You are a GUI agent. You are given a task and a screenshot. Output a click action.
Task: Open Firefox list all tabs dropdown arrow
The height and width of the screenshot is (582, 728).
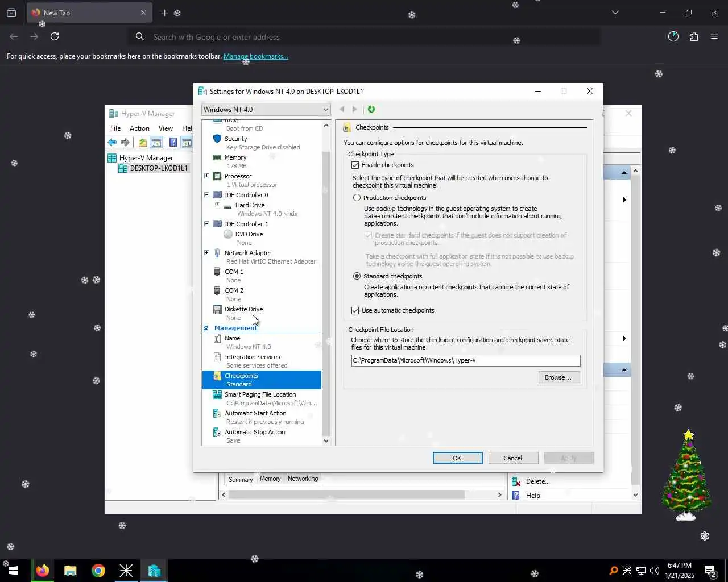pos(615,13)
